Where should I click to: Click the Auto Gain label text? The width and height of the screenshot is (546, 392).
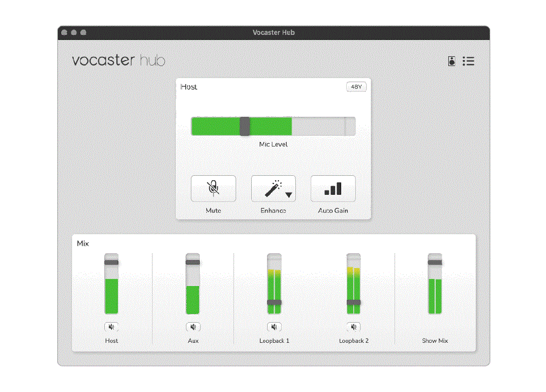pos(333,210)
